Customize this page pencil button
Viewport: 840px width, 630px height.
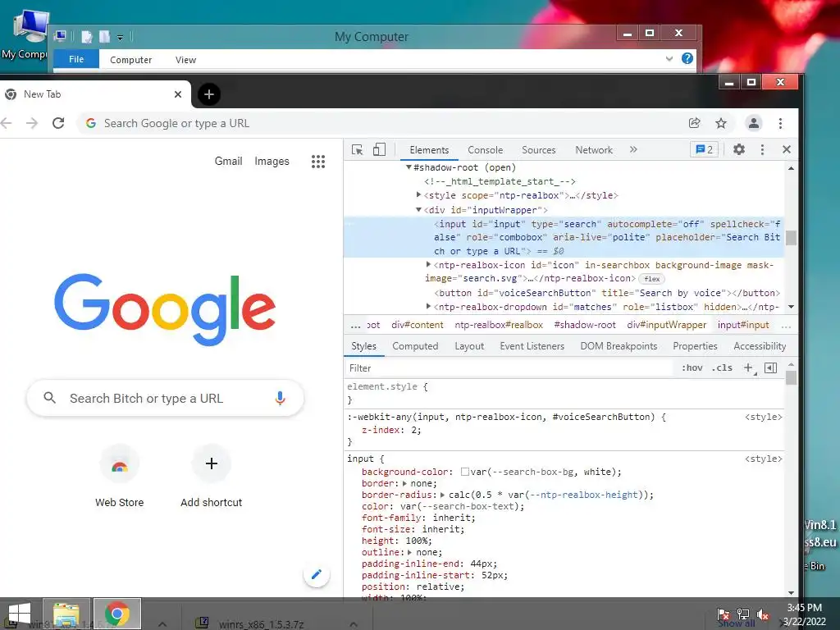coord(317,575)
